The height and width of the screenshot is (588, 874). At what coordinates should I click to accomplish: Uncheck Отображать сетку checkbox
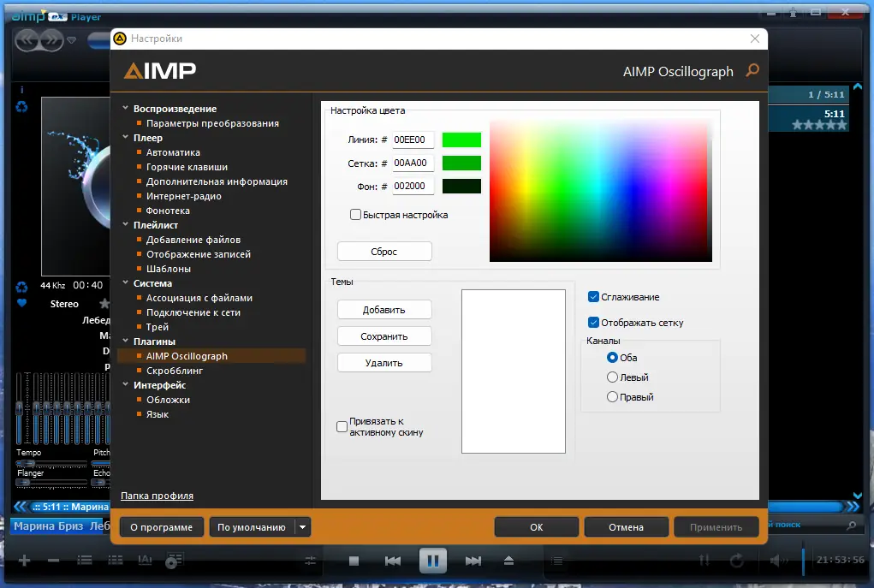pyautogui.click(x=593, y=323)
